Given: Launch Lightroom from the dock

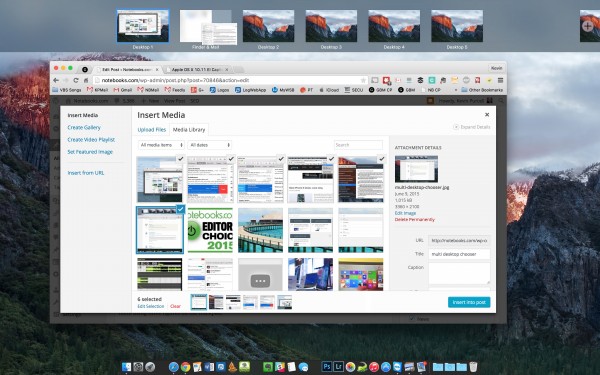Looking at the screenshot, I should pos(338,367).
